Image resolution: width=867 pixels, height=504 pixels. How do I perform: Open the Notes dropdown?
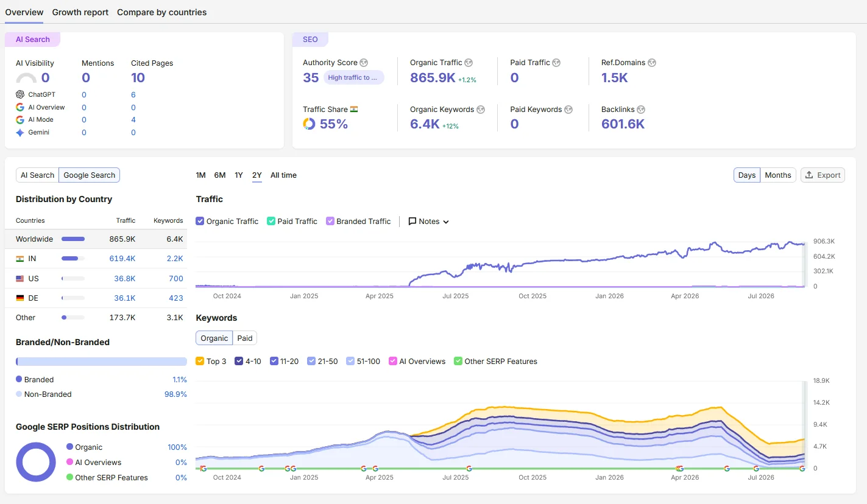[429, 222]
